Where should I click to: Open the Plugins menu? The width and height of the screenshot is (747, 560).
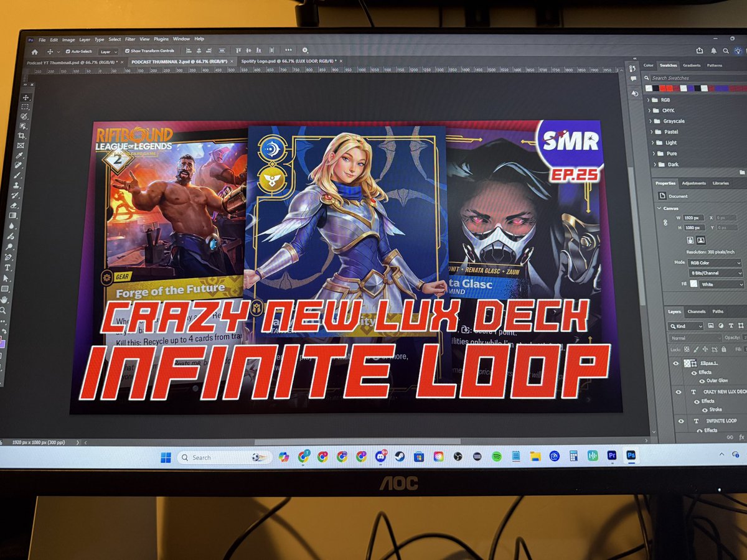(x=161, y=39)
